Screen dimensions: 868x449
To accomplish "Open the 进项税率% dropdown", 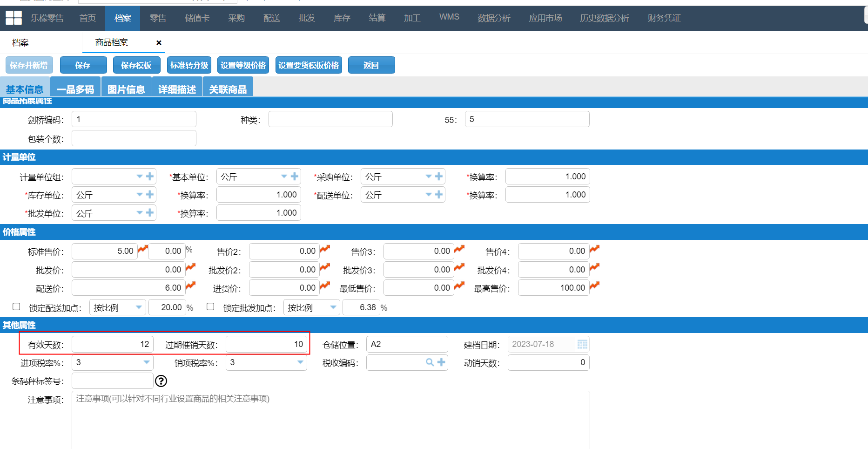I will pos(112,362).
